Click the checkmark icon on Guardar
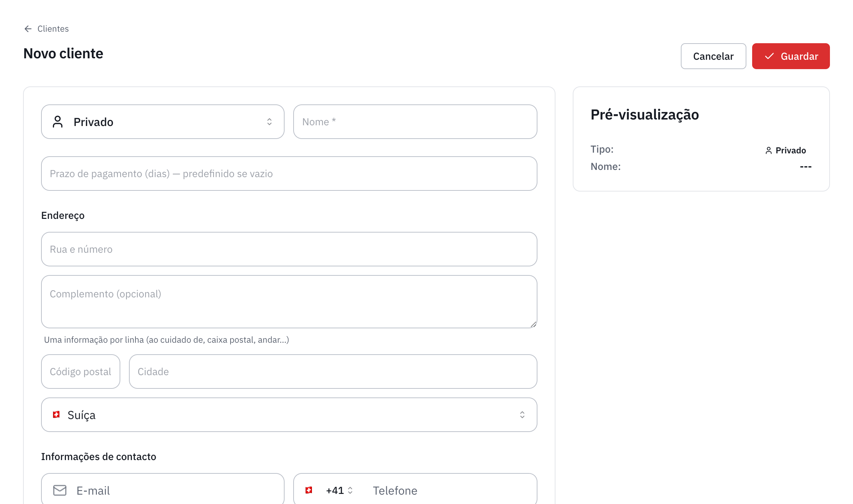Viewport: 853px width, 504px height. (769, 56)
